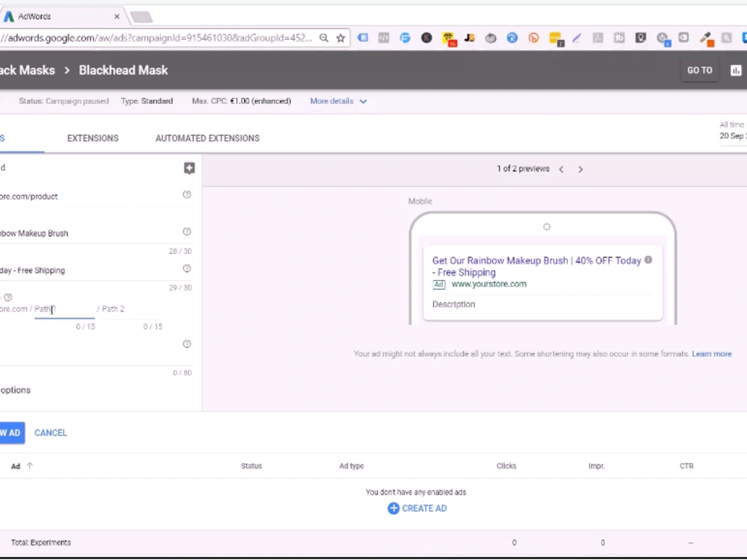Go to the Masks campaign breadcrumb

[28, 70]
